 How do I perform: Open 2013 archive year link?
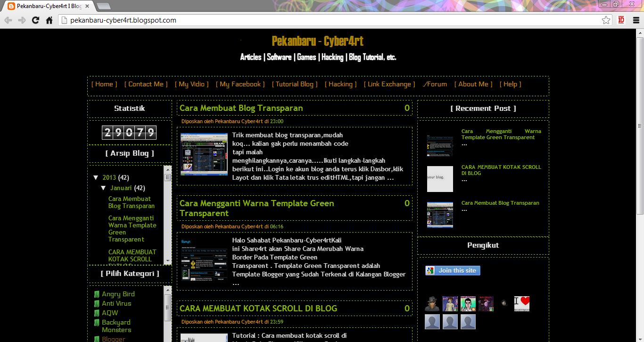pyautogui.click(x=109, y=177)
